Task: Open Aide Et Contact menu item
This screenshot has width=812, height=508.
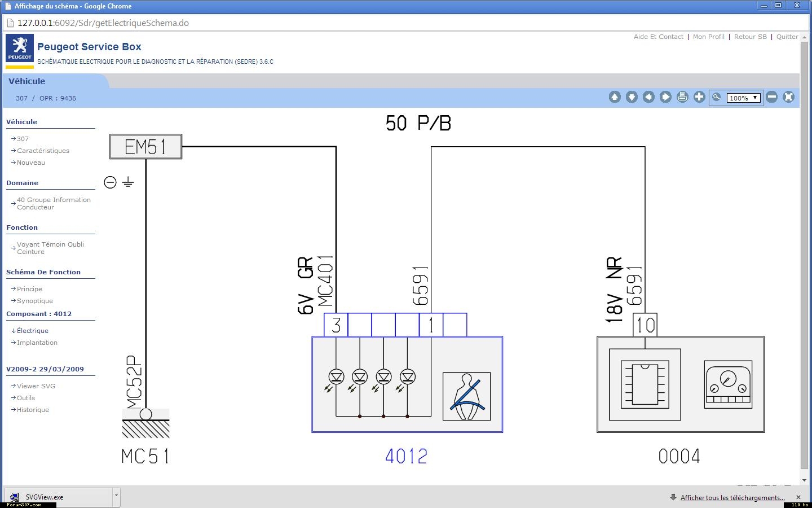Action: [658, 37]
